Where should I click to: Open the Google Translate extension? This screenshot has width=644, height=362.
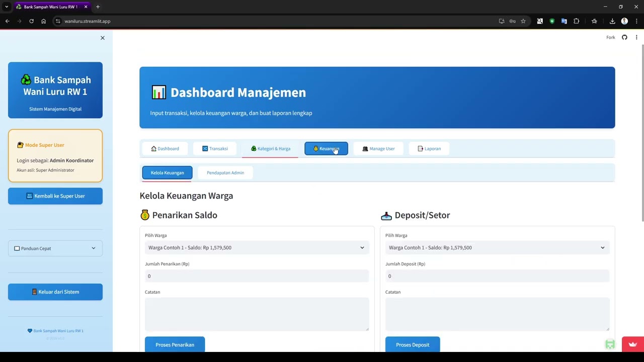[x=564, y=21]
